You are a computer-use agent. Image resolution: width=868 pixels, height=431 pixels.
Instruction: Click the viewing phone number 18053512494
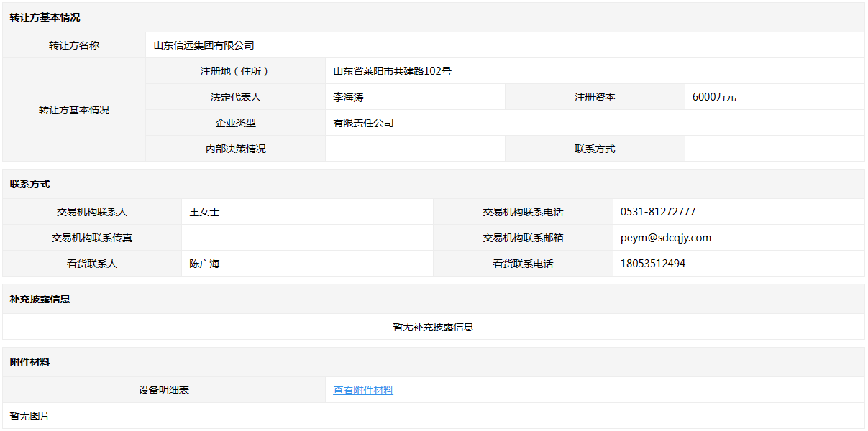pyautogui.click(x=652, y=264)
